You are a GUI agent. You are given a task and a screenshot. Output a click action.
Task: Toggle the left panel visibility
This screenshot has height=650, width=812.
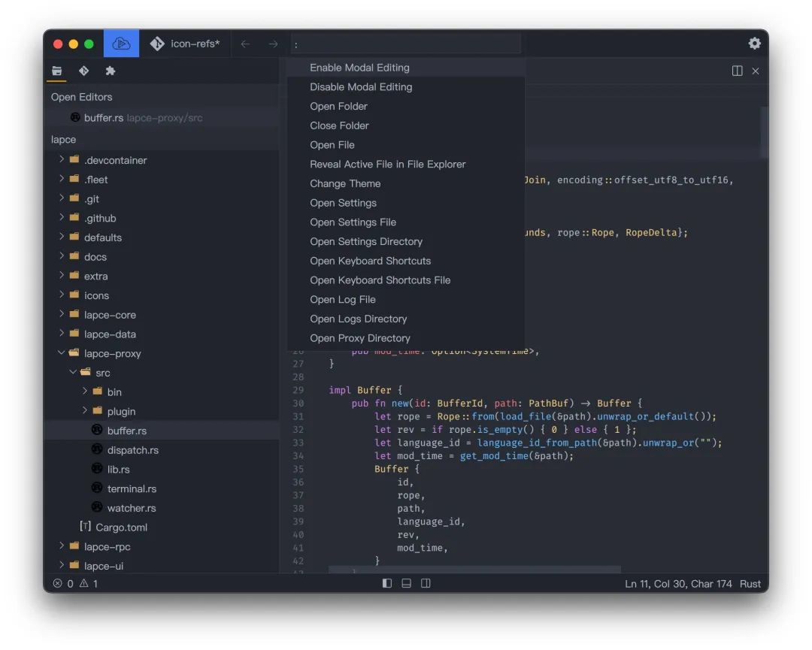click(386, 582)
